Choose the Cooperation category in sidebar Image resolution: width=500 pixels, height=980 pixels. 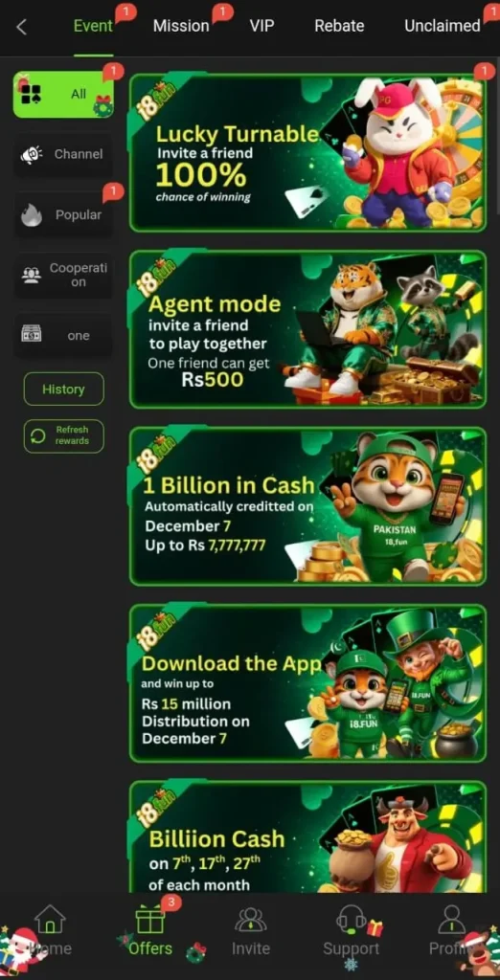pyautogui.click(x=63, y=275)
